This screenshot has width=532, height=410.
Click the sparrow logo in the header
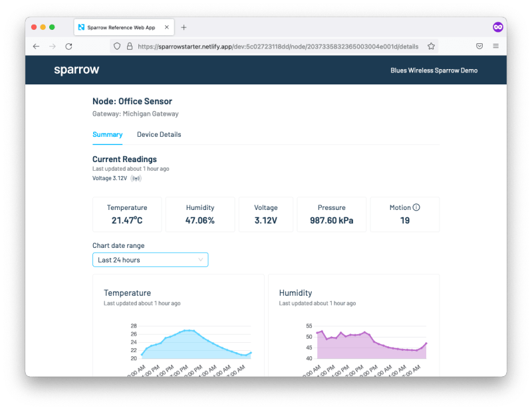pos(76,70)
